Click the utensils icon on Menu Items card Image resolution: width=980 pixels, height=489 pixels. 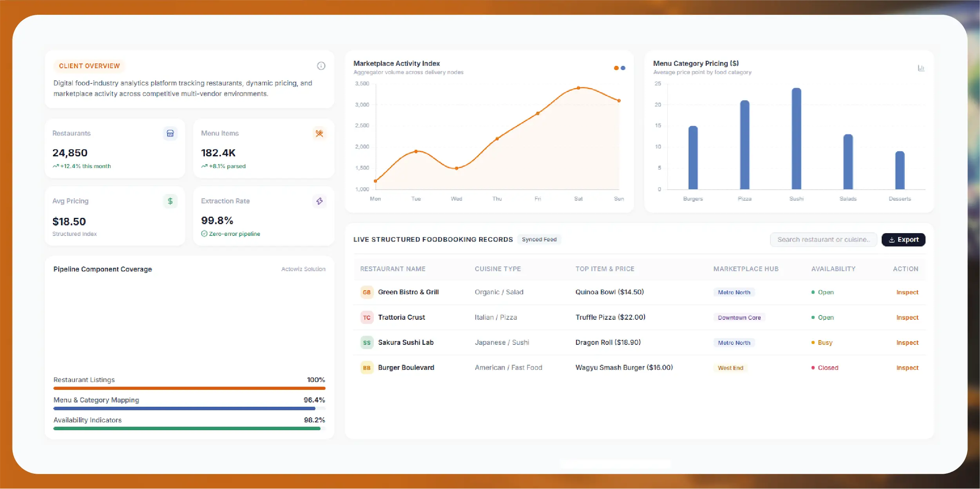point(319,133)
